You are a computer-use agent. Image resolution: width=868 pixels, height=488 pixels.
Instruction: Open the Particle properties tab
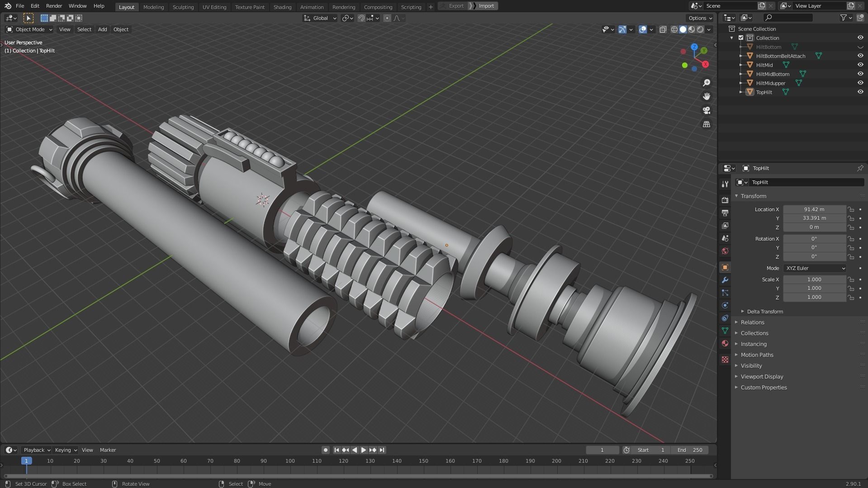725,293
